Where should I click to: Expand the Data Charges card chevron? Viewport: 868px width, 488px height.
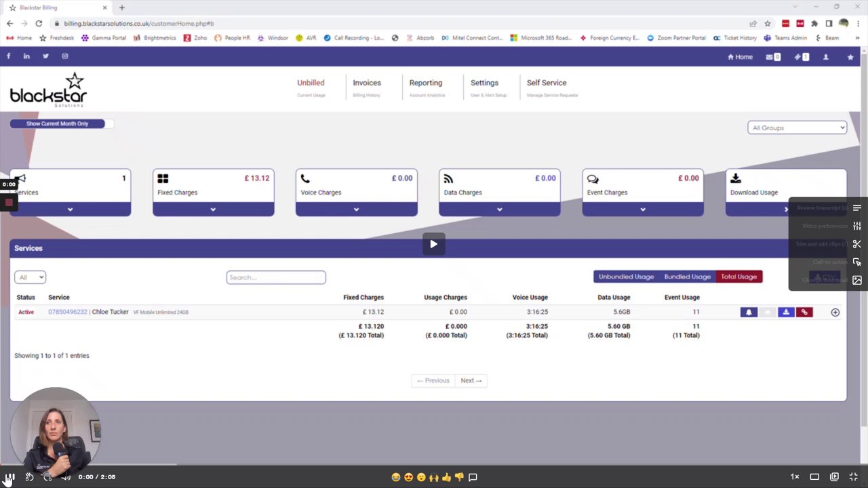(x=499, y=209)
